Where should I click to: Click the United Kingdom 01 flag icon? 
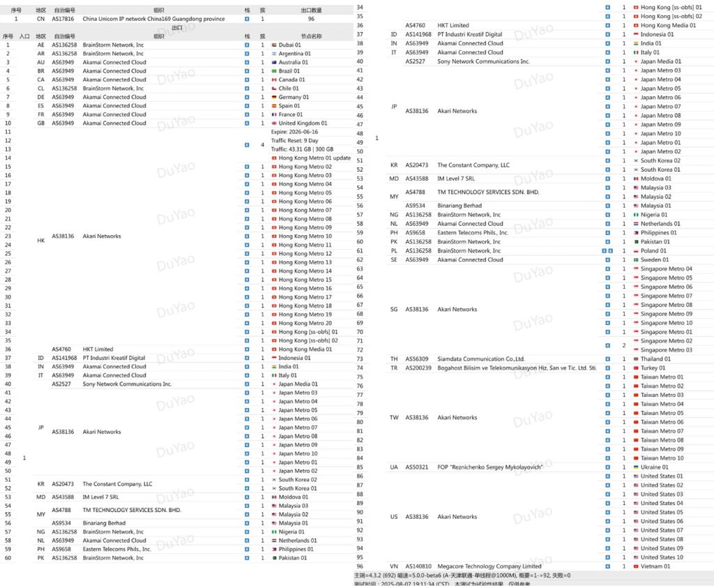(x=274, y=123)
